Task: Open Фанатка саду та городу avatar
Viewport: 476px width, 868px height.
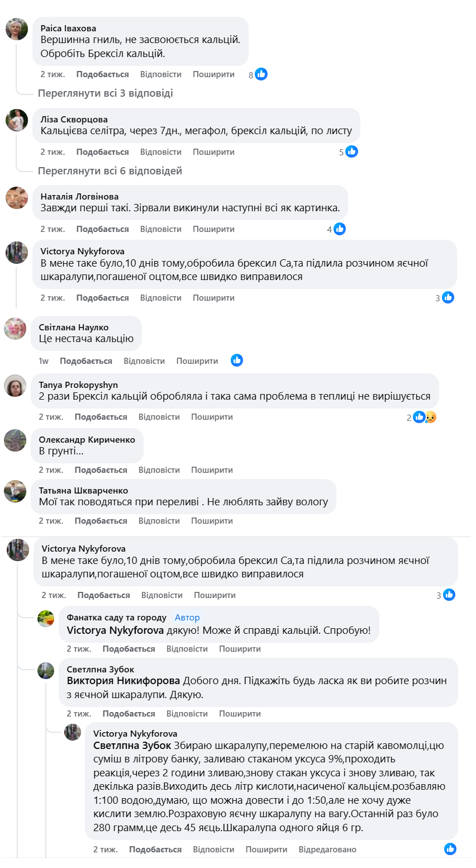Action: [46, 619]
